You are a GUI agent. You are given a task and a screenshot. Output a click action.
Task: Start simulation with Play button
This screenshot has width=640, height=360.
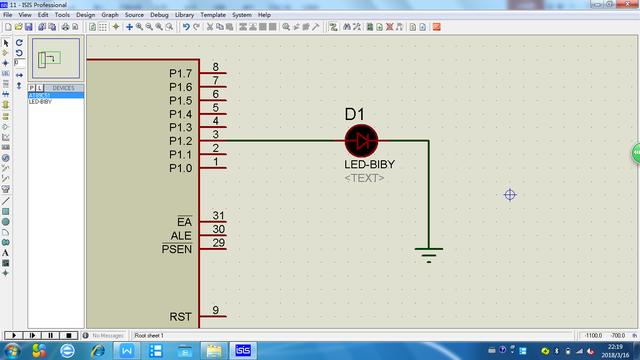tap(13, 336)
